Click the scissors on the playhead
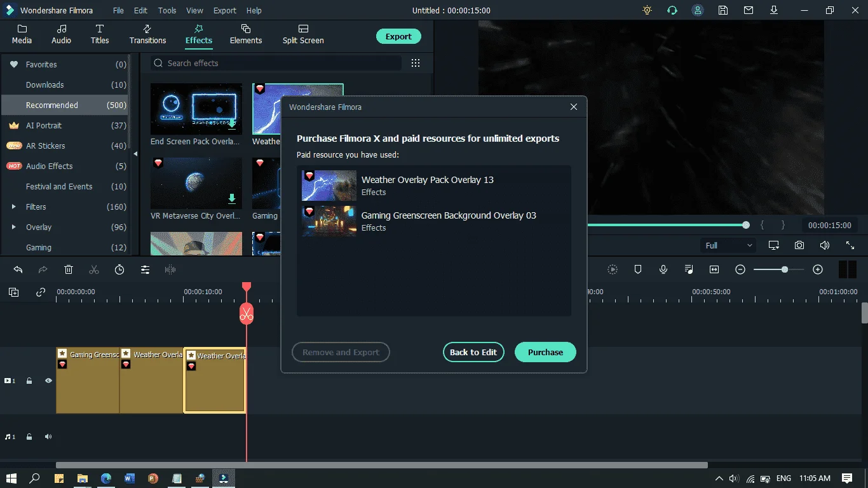The height and width of the screenshot is (488, 868). [247, 313]
